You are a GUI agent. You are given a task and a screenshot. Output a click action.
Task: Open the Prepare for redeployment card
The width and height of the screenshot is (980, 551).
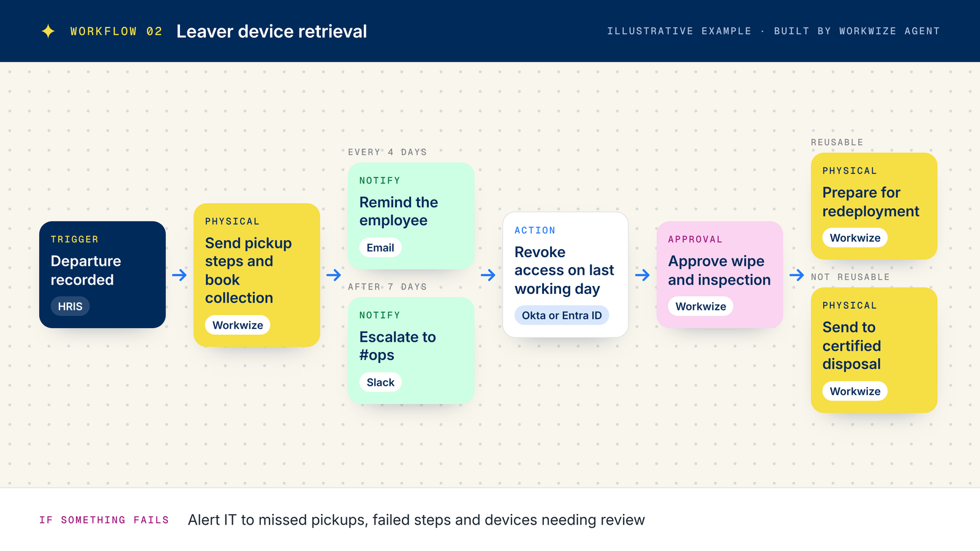[x=874, y=206]
